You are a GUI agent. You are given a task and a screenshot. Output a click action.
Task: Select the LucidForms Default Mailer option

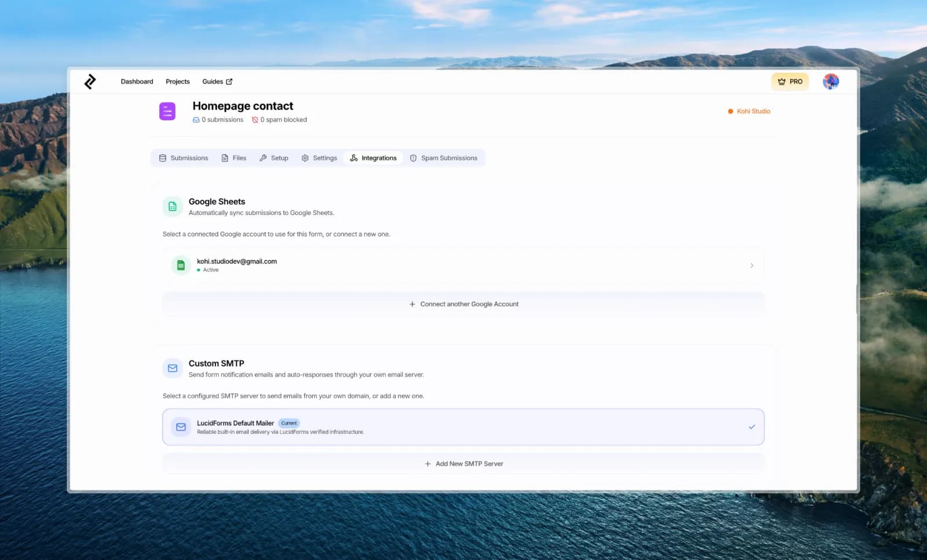pyautogui.click(x=463, y=427)
